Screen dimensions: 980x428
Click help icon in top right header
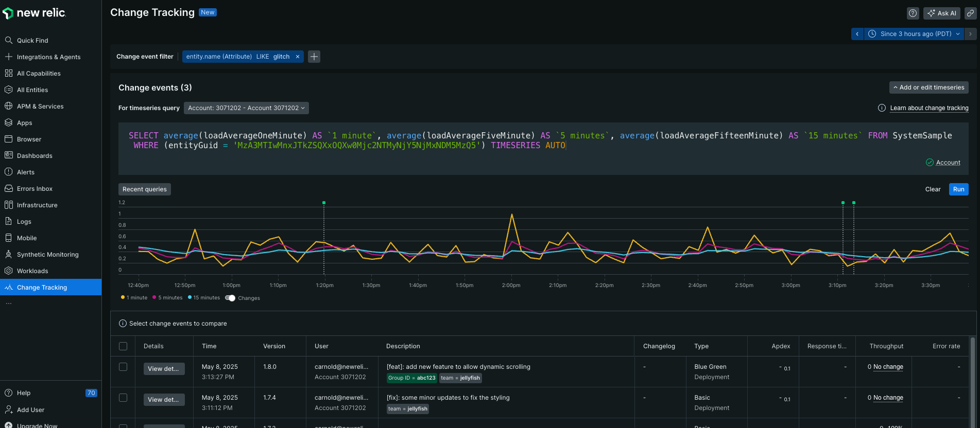click(x=913, y=13)
